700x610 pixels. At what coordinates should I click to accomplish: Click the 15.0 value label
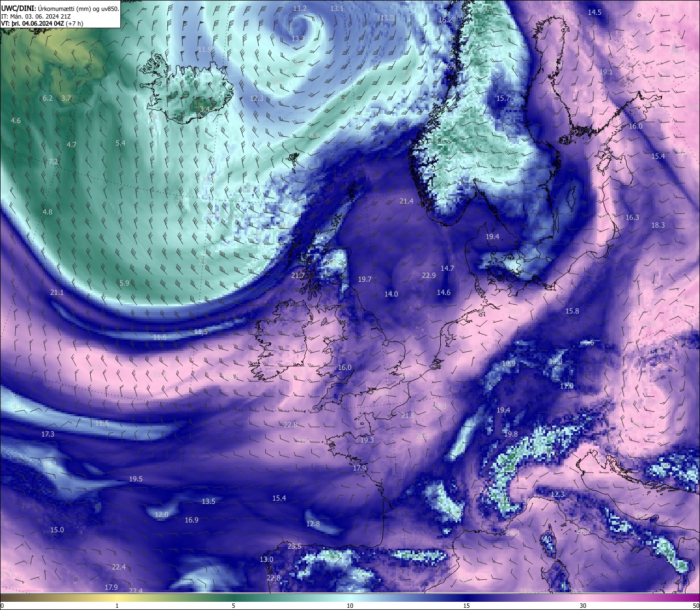[x=57, y=530]
